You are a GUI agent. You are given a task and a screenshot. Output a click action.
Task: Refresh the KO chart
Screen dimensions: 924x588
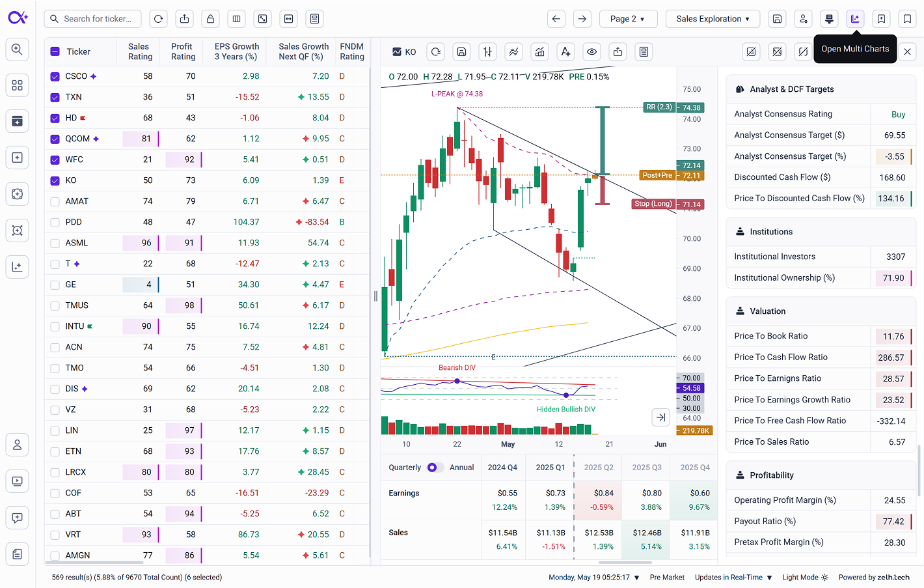pos(436,51)
